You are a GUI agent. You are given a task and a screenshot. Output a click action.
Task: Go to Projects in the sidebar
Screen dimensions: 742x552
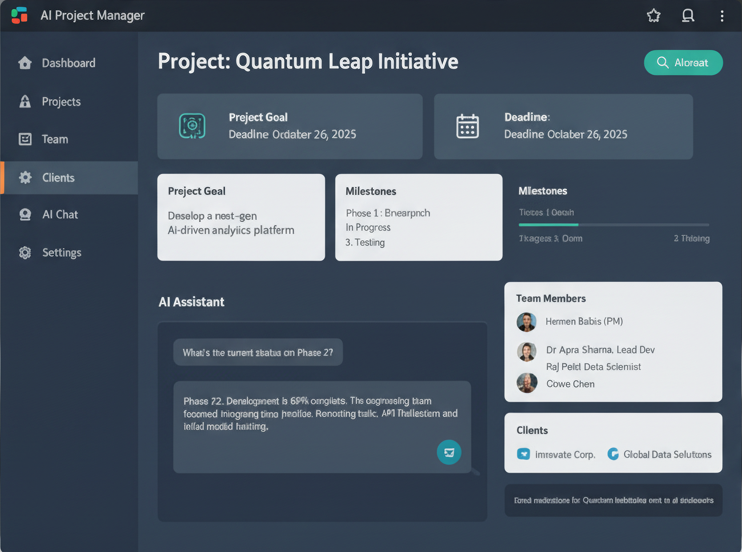pyautogui.click(x=61, y=102)
